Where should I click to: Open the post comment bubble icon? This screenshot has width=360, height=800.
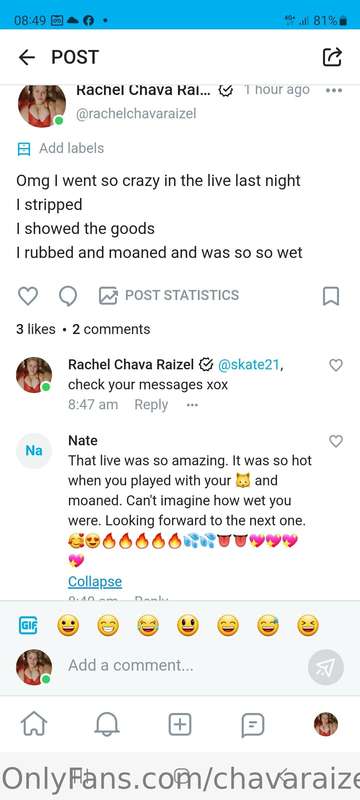68,295
